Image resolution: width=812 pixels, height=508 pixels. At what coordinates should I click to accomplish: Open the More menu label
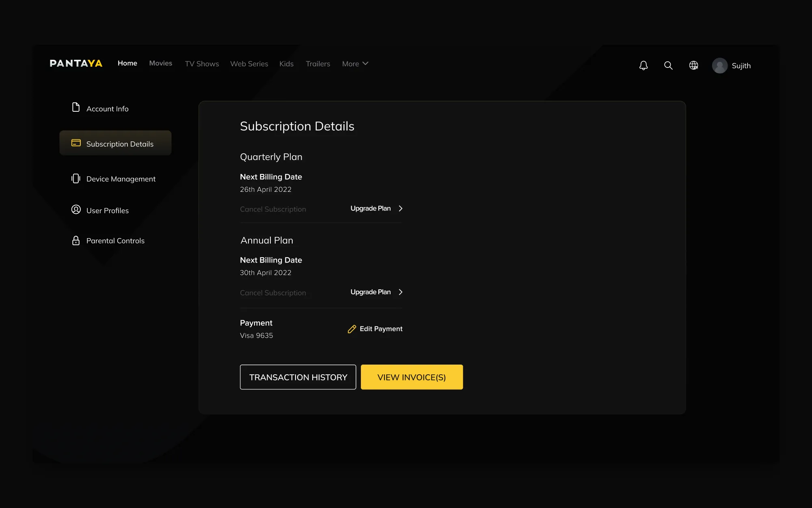tap(350, 64)
